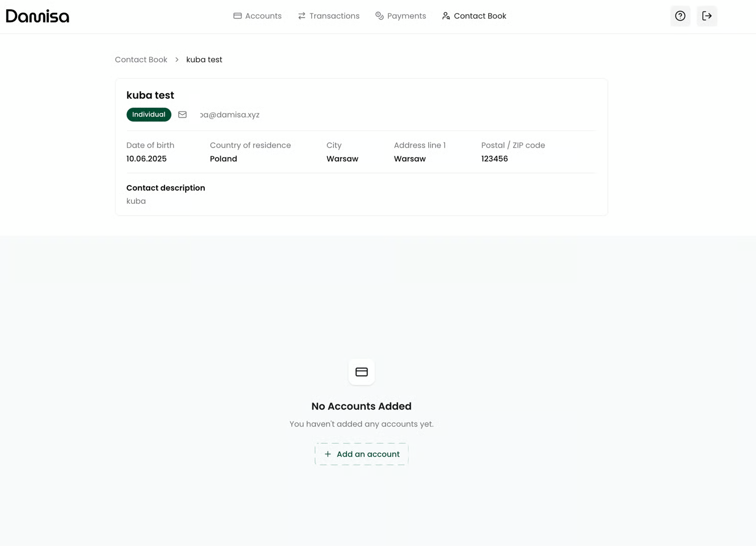
Task: Click the Contact Book person icon
Action: click(x=446, y=16)
